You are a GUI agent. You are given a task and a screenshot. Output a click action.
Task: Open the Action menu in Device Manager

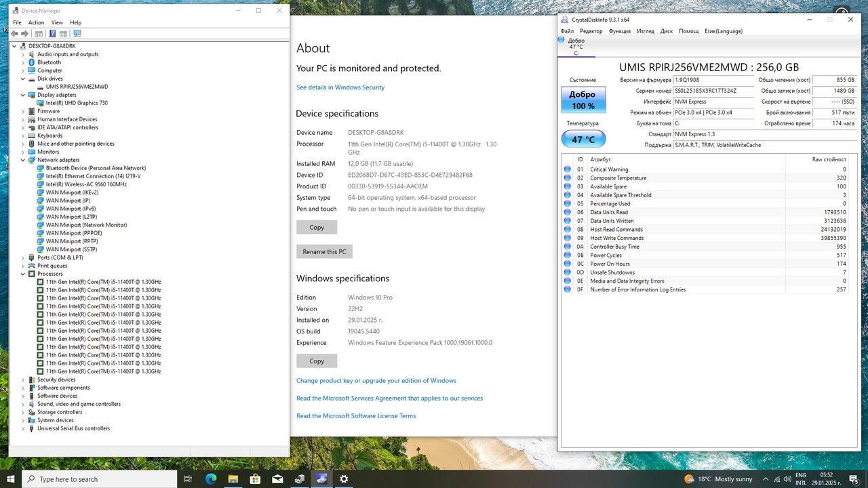[x=36, y=22]
